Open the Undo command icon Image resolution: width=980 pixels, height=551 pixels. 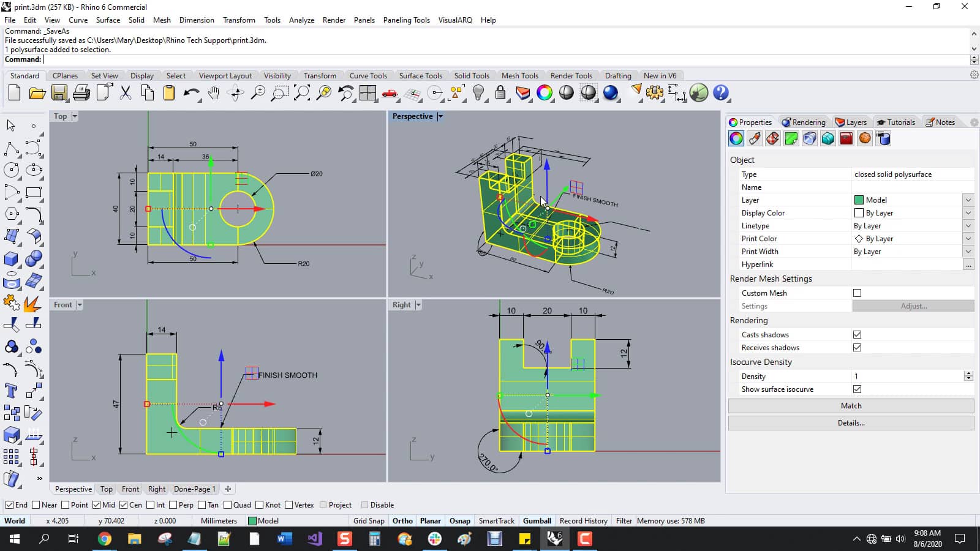[x=192, y=93]
